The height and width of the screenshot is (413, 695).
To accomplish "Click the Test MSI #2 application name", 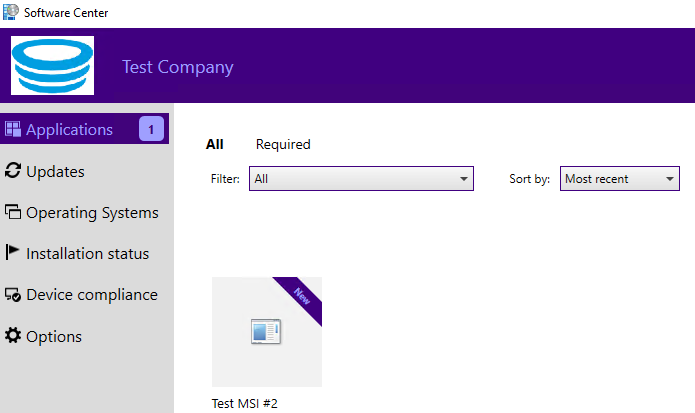I will coord(245,404).
